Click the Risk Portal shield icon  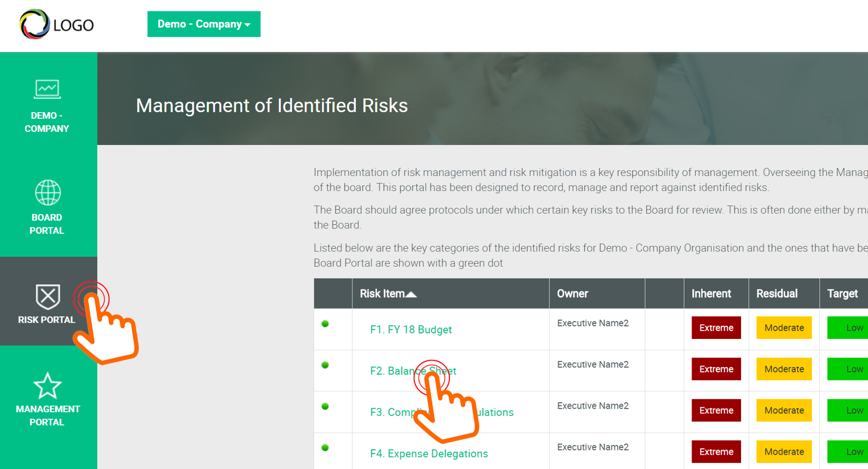click(x=47, y=295)
